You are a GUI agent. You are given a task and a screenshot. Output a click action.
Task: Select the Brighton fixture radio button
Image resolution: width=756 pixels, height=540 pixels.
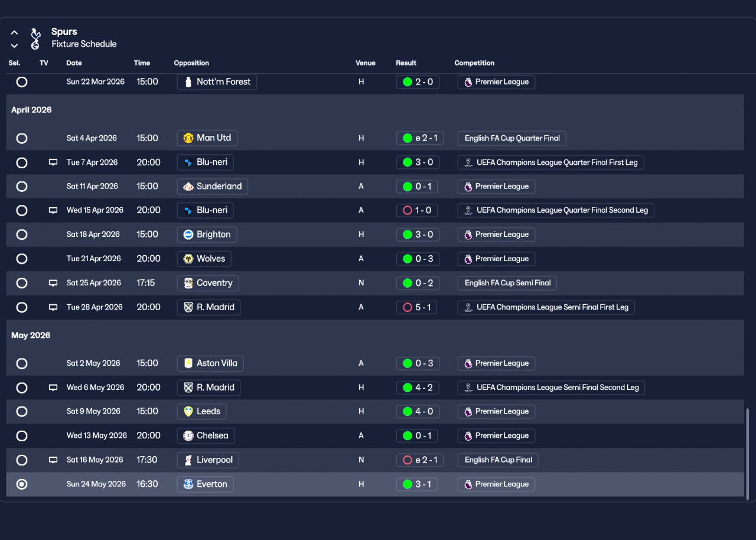click(x=22, y=235)
